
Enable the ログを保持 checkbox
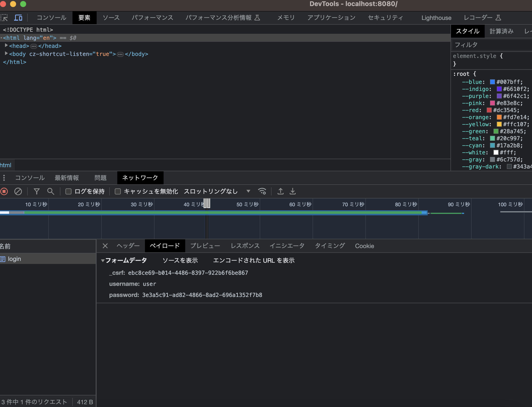tap(68, 191)
